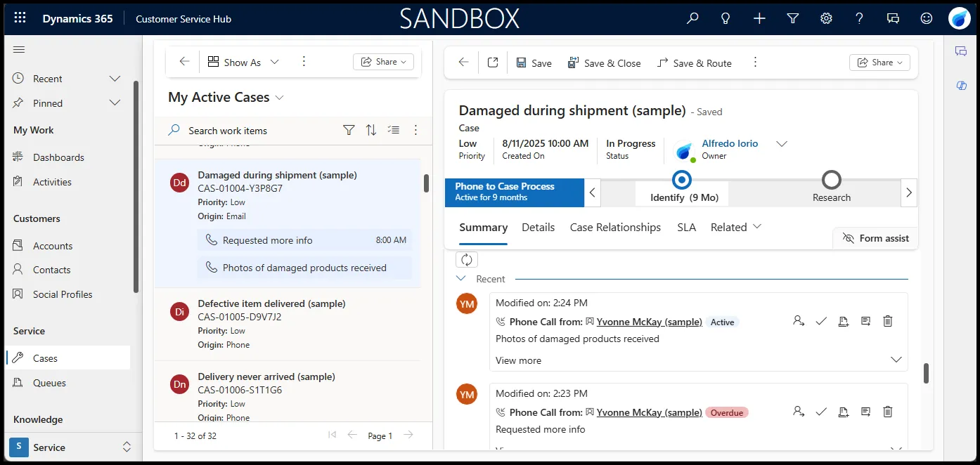
Task: Click the smiley feedback icon
Action: point(927,18)
